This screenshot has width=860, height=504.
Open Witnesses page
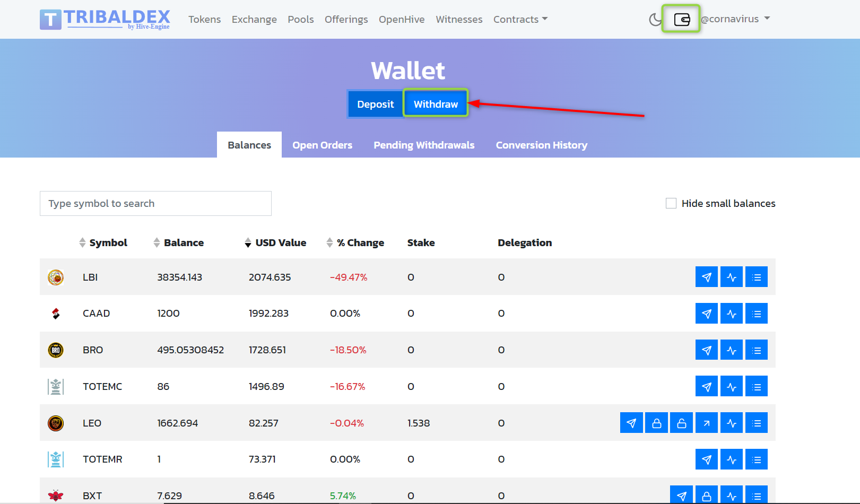pyautogui.click(x=459, y=20)
